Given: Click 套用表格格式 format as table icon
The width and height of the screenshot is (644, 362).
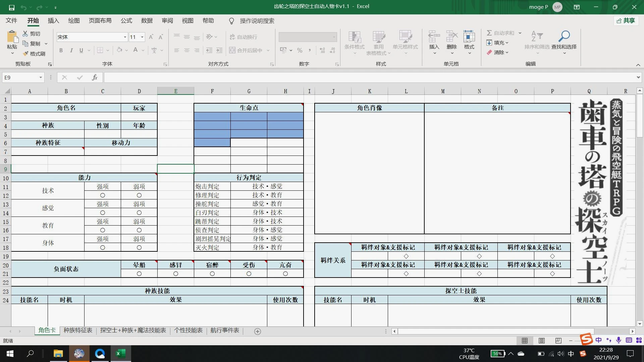Looking at the screenshot, I should click(379, 37).
